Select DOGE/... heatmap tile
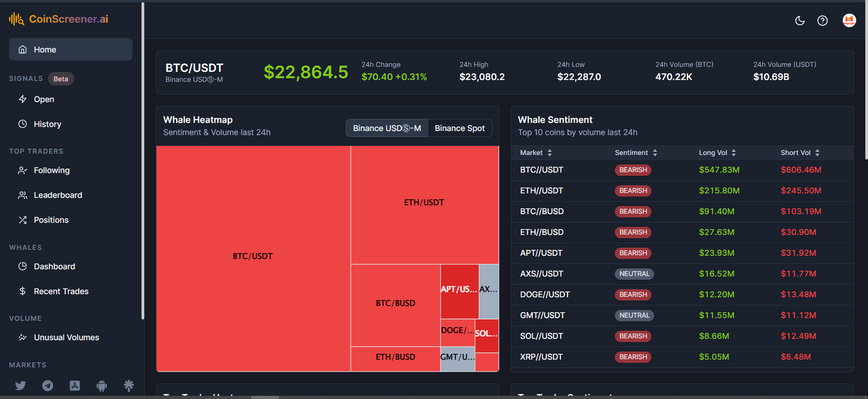 click(457, 333)
